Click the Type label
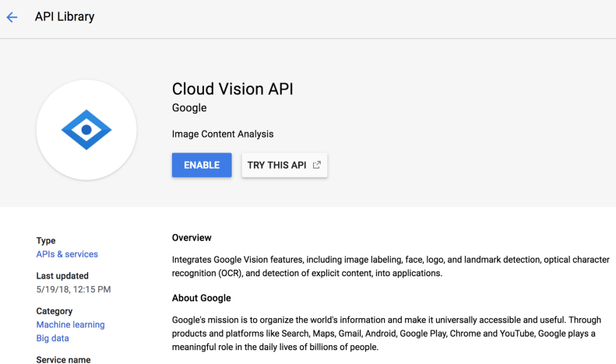The width and height of the screenshot is (616, 364). click(46, 240)
